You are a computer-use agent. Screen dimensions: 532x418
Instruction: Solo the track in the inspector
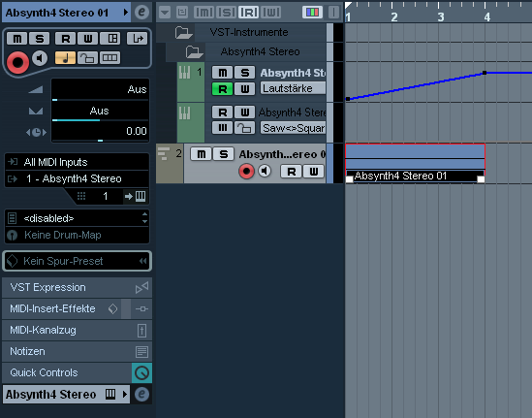pyautogui.click(x=40, y=39)
